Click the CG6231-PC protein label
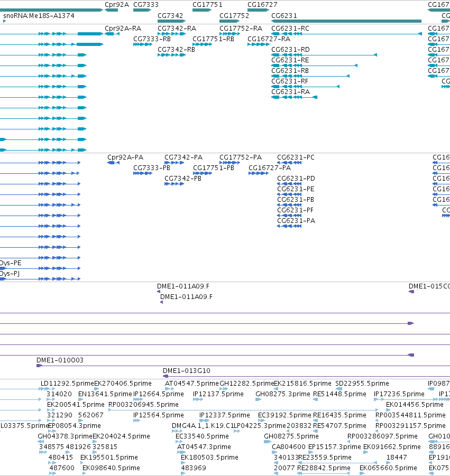This screenshot has height=476, width=450. coord(296,157)
